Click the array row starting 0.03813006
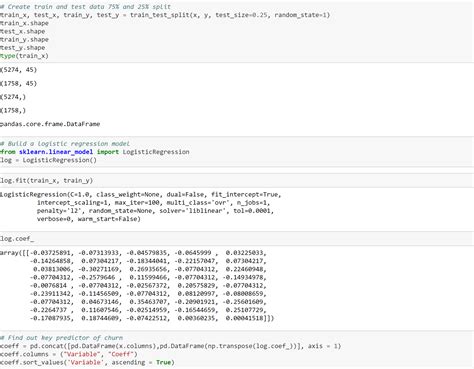Viewport: 474px width, 369px height. (150, 269)
